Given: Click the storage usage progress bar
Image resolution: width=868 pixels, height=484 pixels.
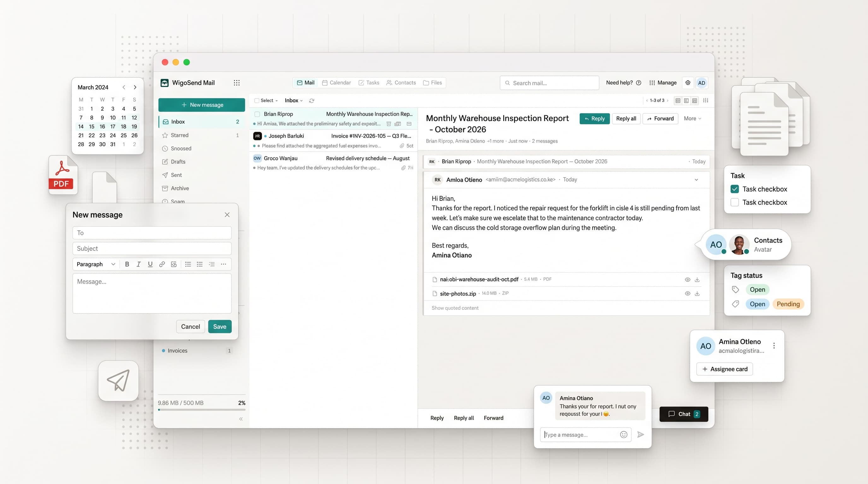Looking at the screenshot, I should 202,410.
